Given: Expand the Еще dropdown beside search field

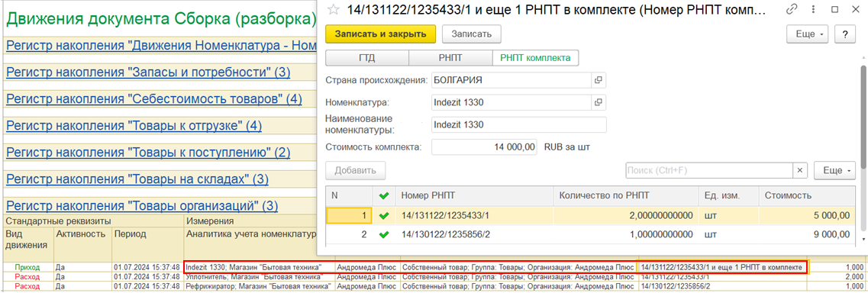Looking at the screenshot, I should [835, 171].
